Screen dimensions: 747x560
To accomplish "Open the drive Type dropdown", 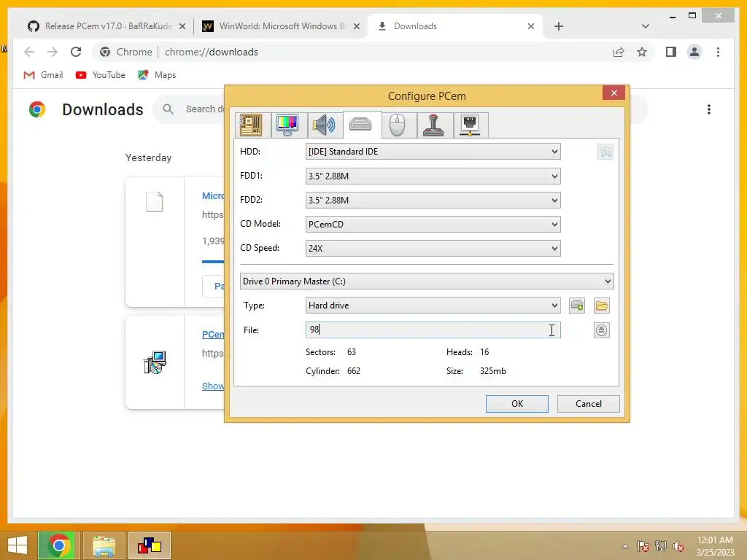I will pyautogui.click(x=433, y=306).
